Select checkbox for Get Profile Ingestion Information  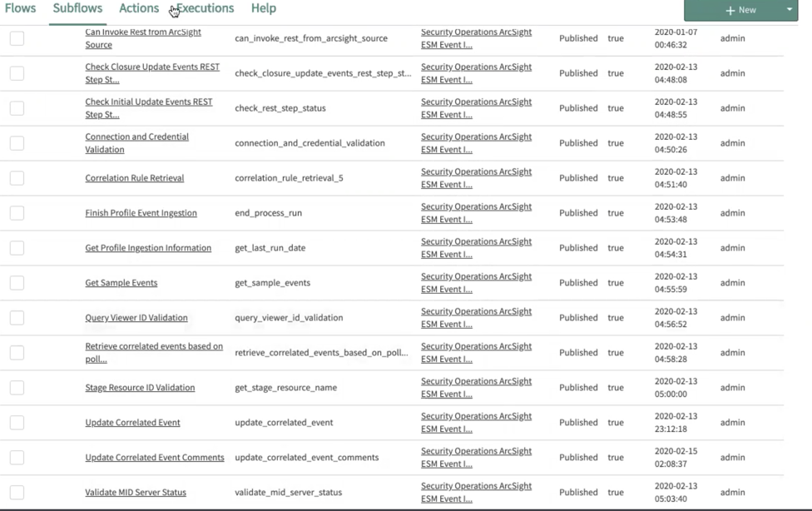[x=17, y=248]
